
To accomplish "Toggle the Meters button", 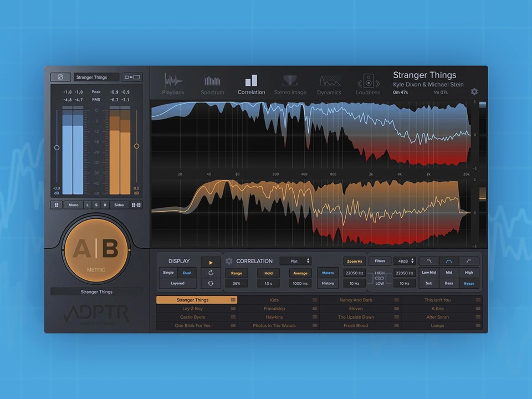I will [x=328, y=273].
